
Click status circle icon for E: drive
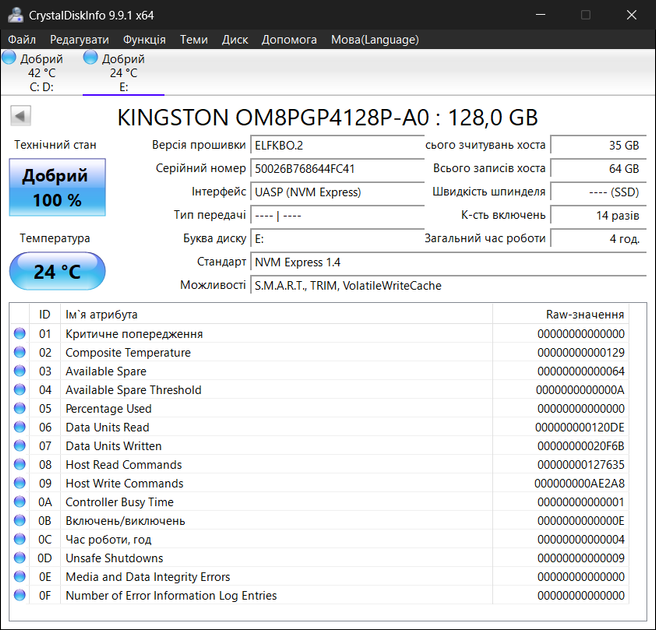click(x=90, y=58)
